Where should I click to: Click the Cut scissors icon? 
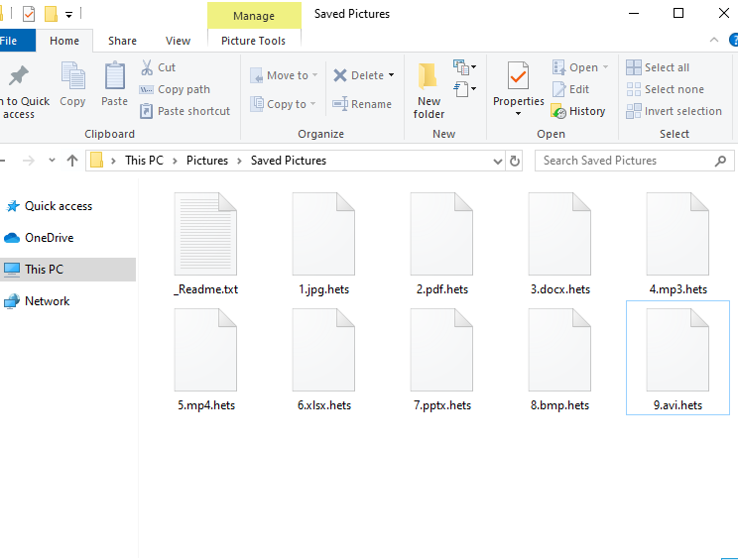tap(147, 67)
